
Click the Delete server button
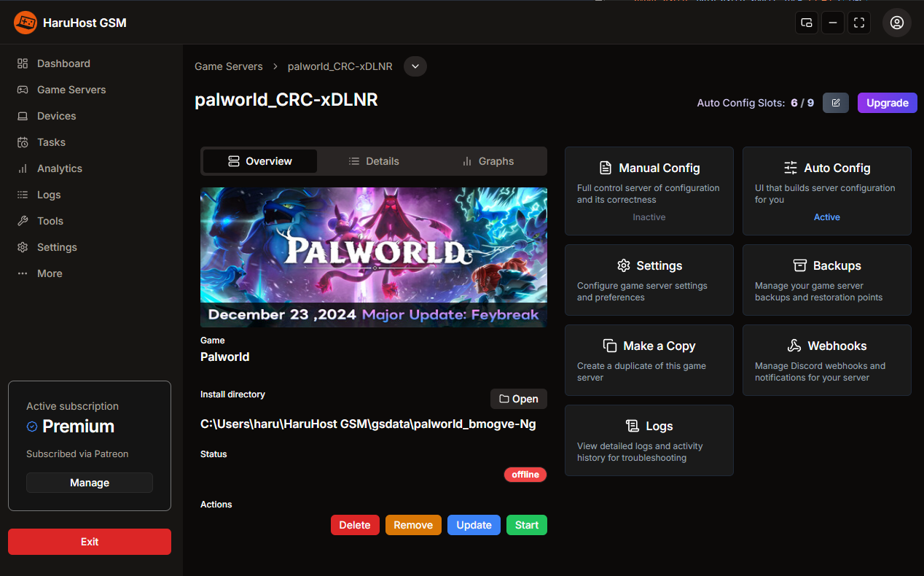355,525
